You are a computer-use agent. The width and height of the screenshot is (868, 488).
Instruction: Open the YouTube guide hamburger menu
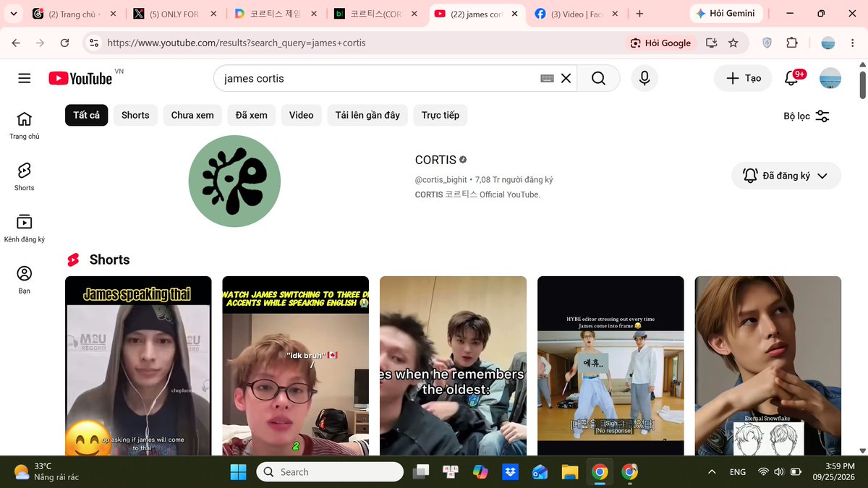click(x=25, y=78)
